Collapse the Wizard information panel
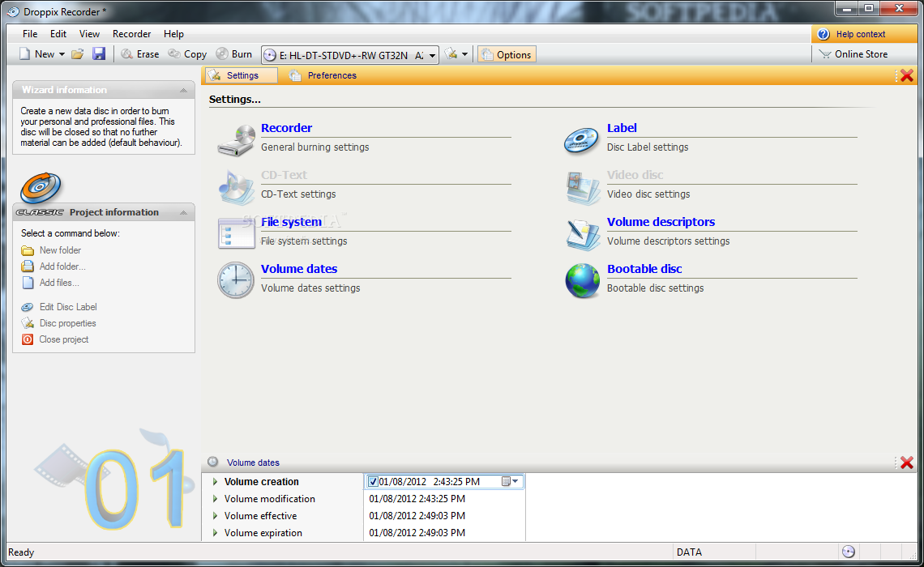Screen dimensions: 924x567 (183, 90)
